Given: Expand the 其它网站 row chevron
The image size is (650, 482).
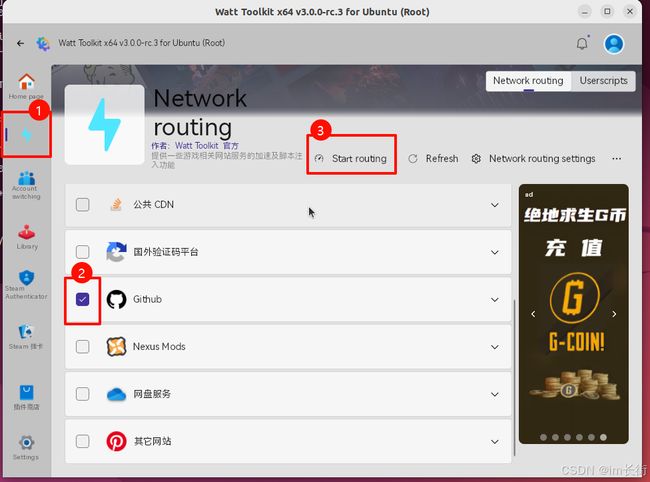Looking at the screenshot, I should pyautogui.click(x=495, y=442).
